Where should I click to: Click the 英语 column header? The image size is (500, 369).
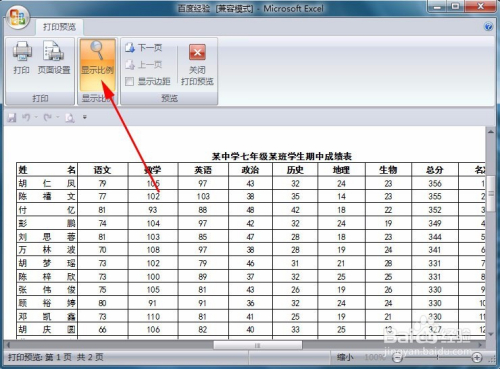(203, 170)
